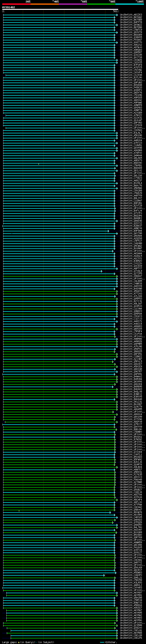Open hit UniRef100_B6TAQ2
The width and height of the screenshot is (146, 644).
tap(131, 17)
